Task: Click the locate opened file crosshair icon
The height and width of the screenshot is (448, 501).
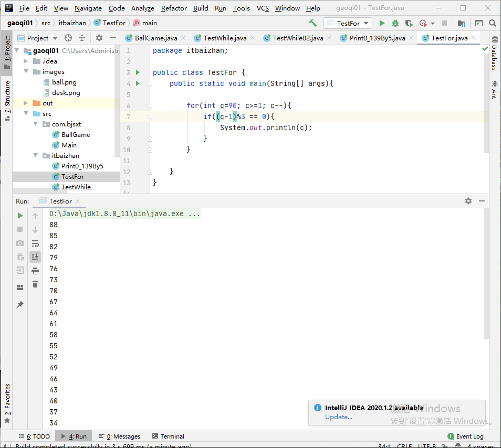Action: 68,38
